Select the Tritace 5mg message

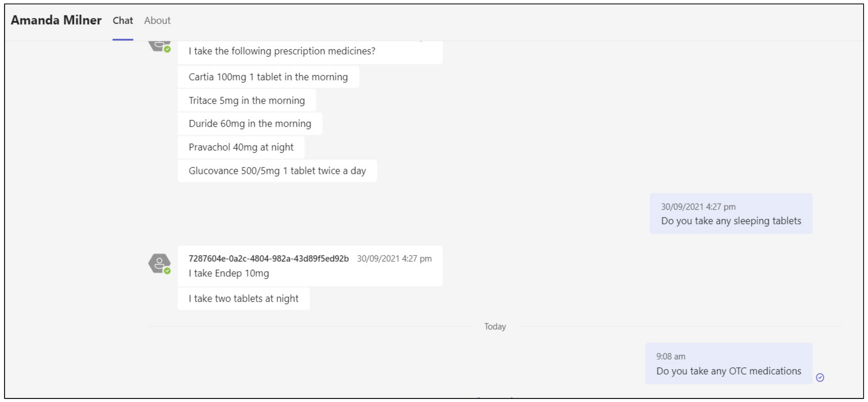pyautogui.click(x=246, y=100)
